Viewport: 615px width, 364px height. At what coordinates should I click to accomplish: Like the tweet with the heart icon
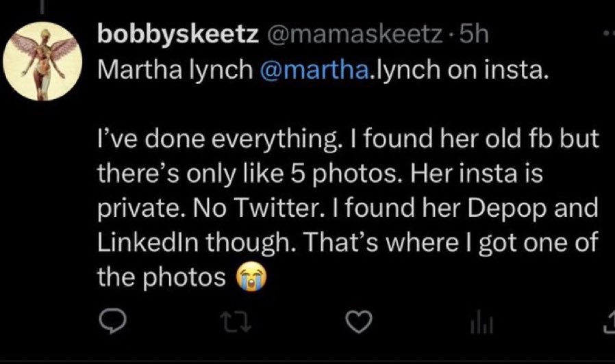click(x=358, y=322)
